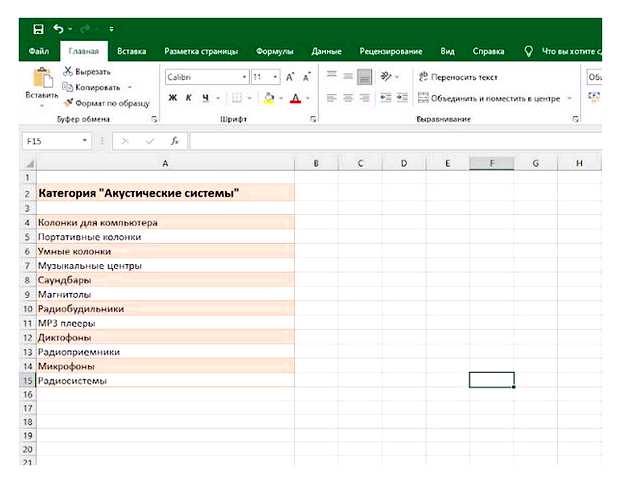Toggle italic formatting К
The width and height of the screenshot is (620, 485).
189,98
